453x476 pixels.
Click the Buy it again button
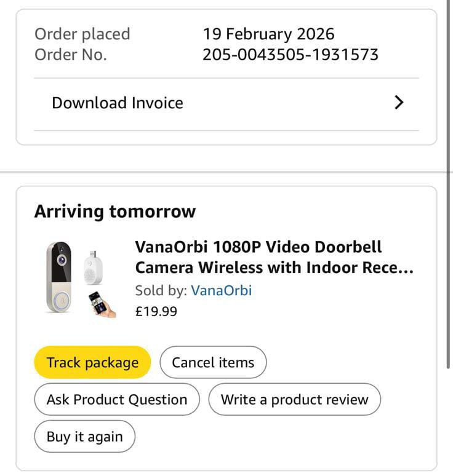coord(84,437)
